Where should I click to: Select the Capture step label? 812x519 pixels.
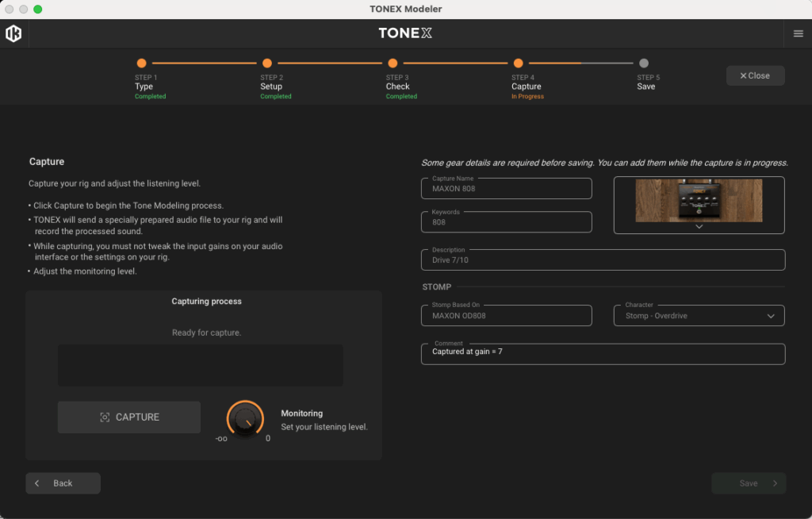(x=527, y=86)
